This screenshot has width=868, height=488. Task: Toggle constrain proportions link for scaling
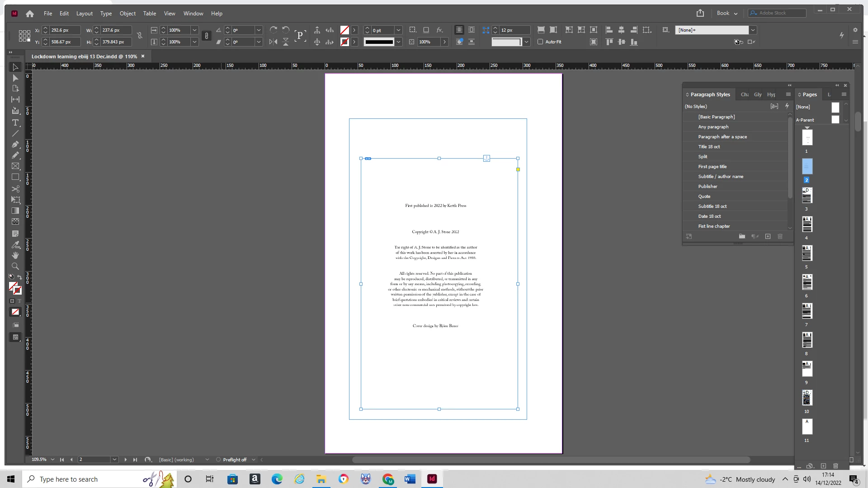coord(206,36)
